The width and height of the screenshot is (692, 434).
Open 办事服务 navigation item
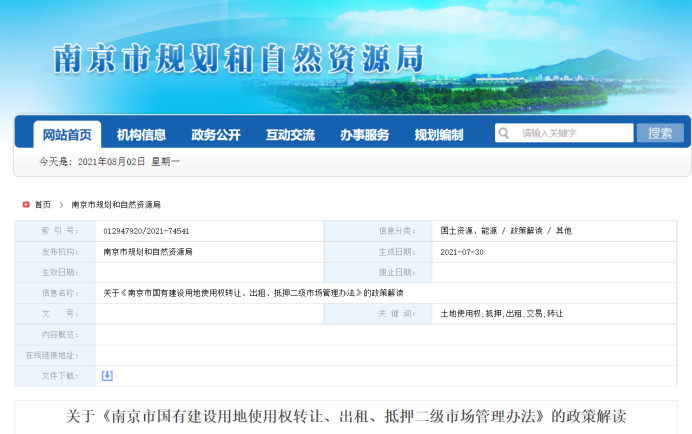[x=365, y=135]
